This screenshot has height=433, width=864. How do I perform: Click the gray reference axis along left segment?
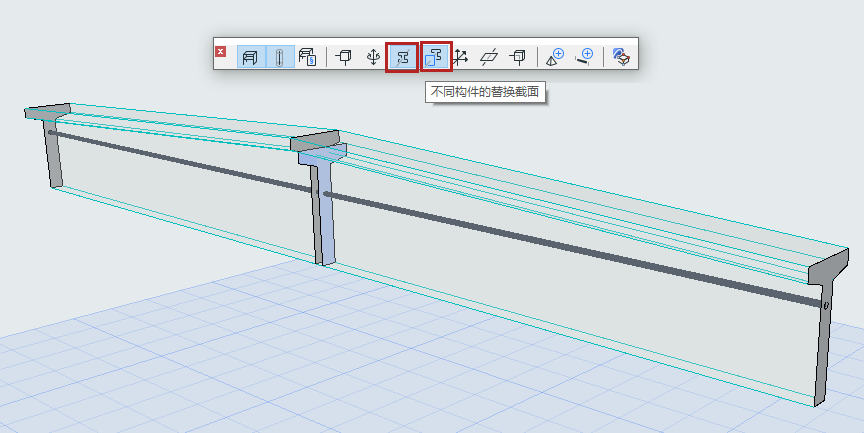(180, 158)
